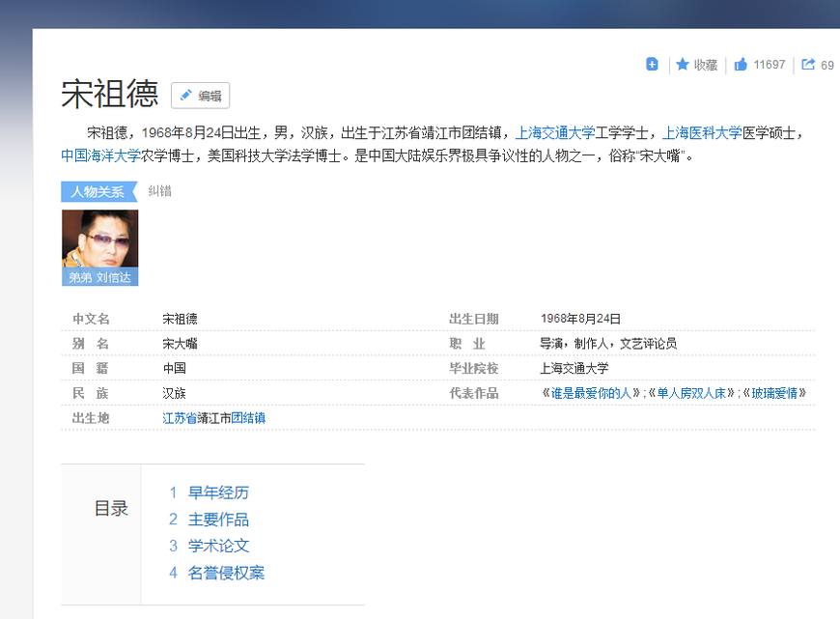
Task: Click the pencil 编辑 edit icon beside the title
Action: [x=200, y=97]
